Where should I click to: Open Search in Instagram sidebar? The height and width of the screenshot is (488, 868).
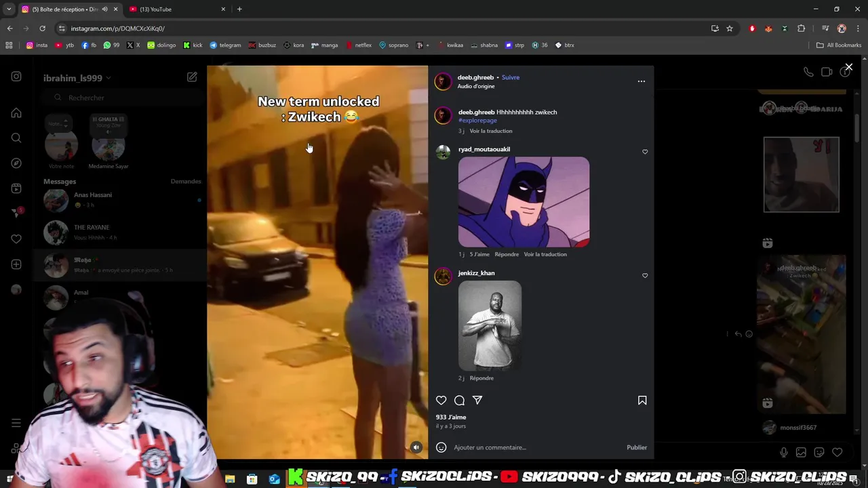16,138
